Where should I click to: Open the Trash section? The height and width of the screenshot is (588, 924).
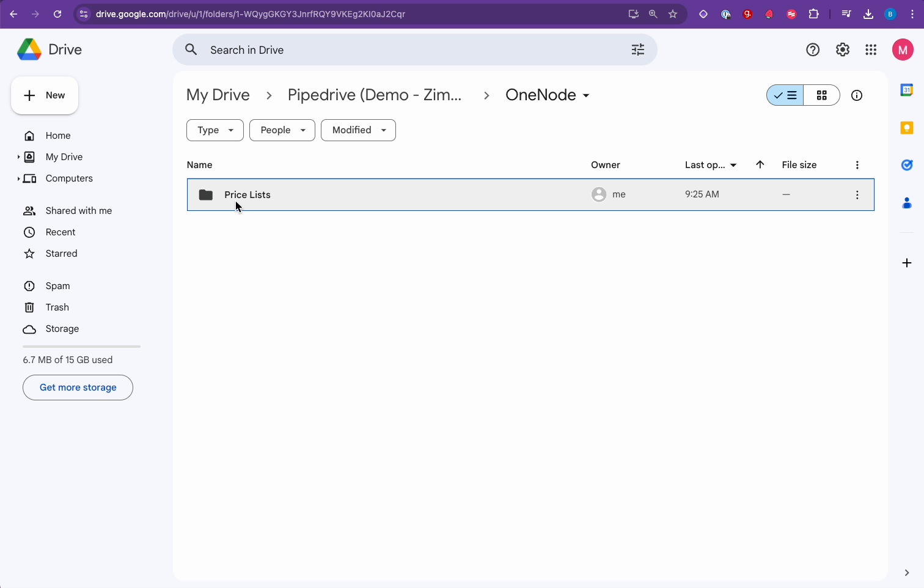(57, 307)
